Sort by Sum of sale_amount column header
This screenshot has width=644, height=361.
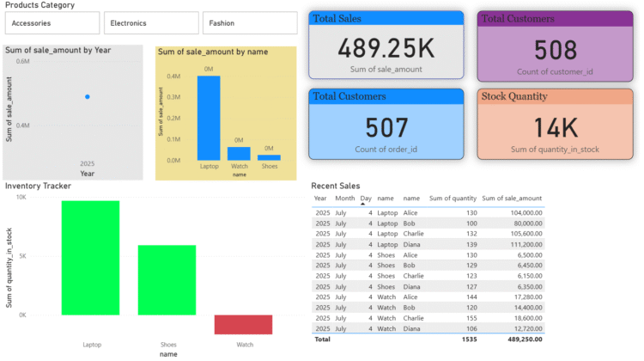(x=512, y=199)
